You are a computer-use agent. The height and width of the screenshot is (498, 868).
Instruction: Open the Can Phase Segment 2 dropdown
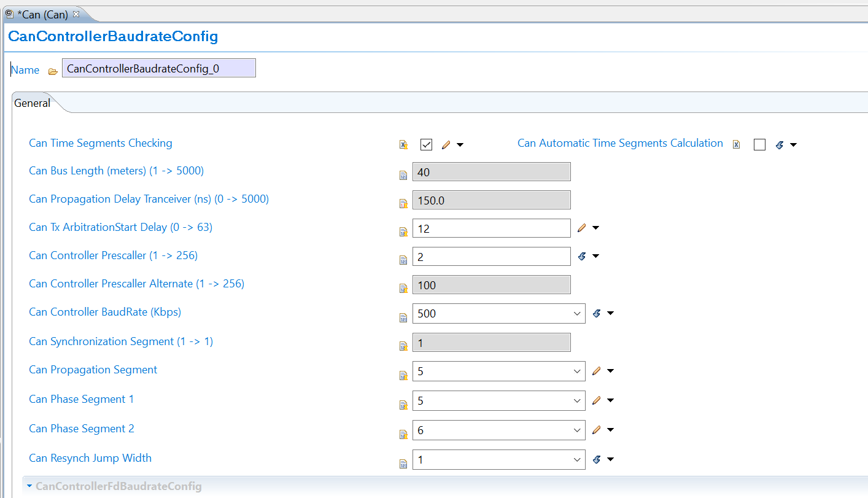(x=576, y=430)
